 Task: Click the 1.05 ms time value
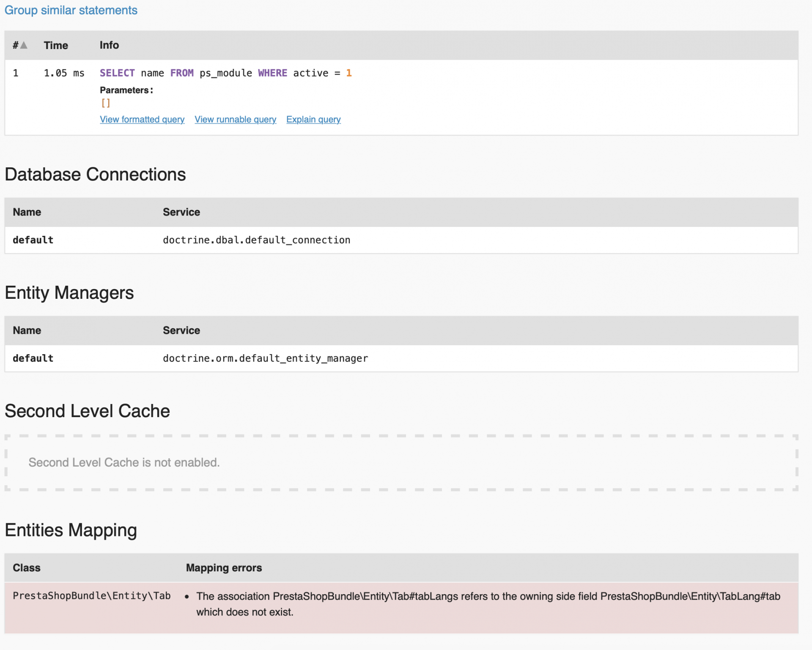(x=64, y=73)
